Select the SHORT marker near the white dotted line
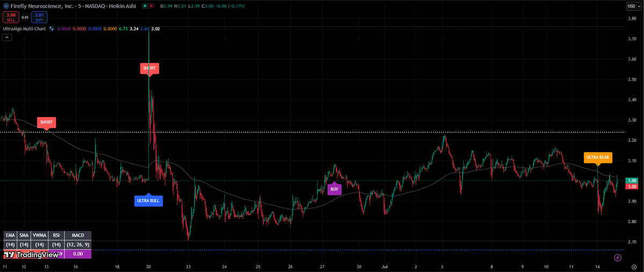 click(46, 123)
